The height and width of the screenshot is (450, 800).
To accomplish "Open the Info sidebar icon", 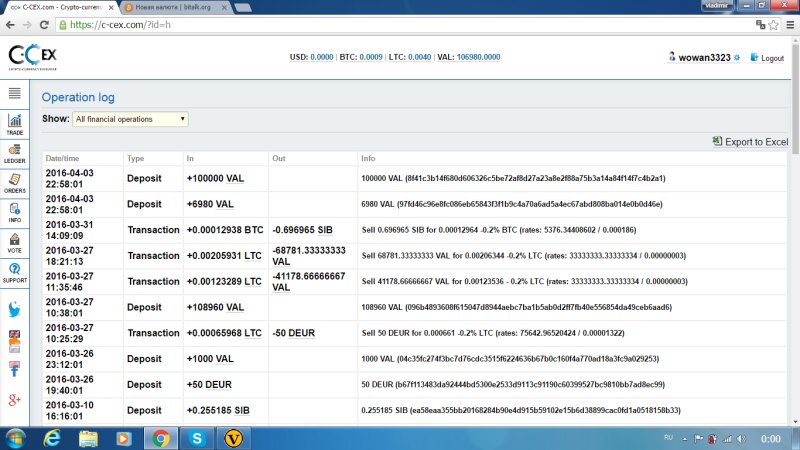I will (15, 211).
